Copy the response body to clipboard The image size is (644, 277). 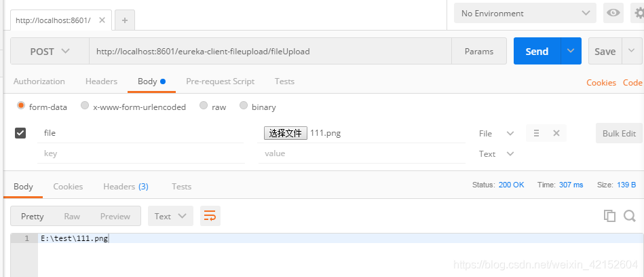[609, 216]
